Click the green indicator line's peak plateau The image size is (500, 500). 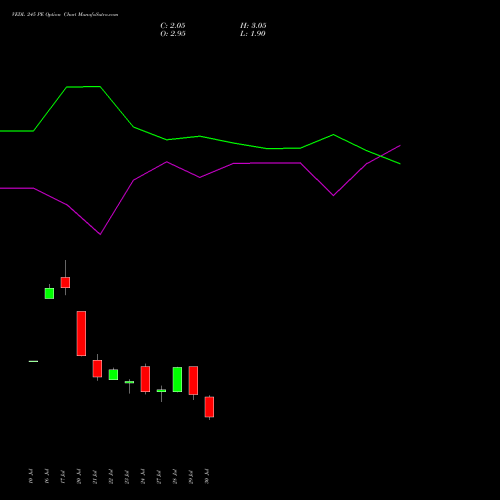click(83, 87)
